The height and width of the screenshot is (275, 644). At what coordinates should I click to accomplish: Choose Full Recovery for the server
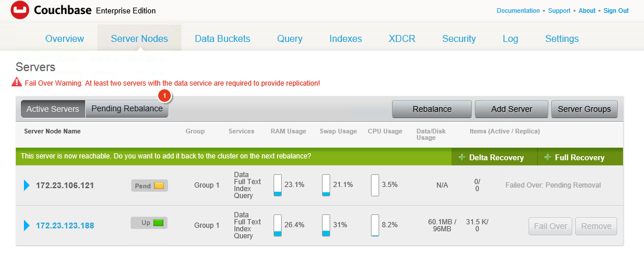coord(580,157)
